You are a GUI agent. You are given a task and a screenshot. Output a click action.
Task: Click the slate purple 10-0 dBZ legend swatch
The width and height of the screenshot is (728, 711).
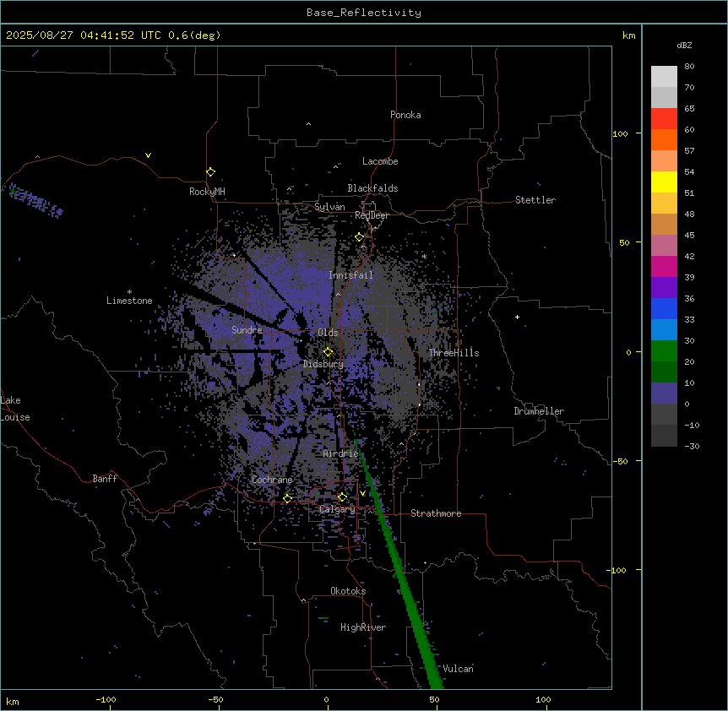pyautogui.click(x=664, y=393)
